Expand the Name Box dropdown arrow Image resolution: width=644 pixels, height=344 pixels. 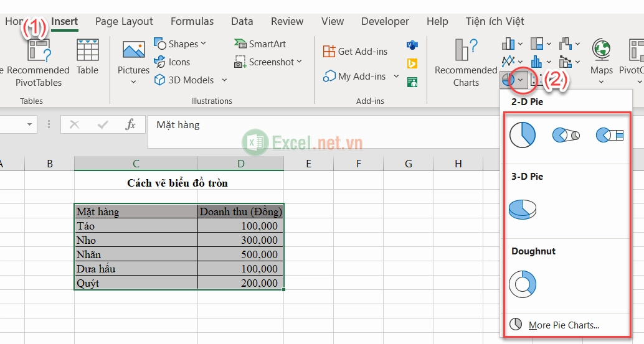(29, 124)
